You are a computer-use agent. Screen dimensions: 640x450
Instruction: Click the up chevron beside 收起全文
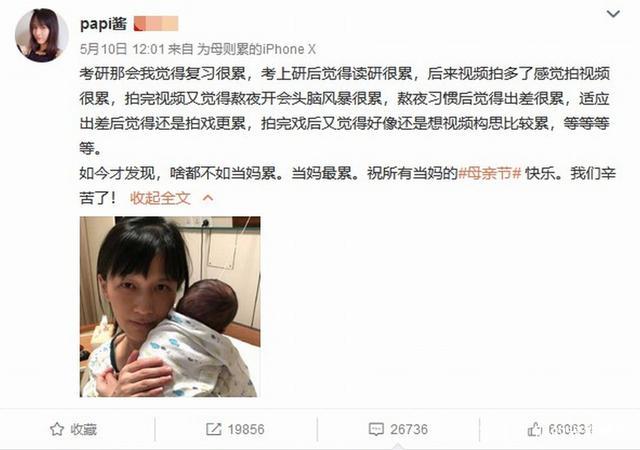(x=208, y=198)
